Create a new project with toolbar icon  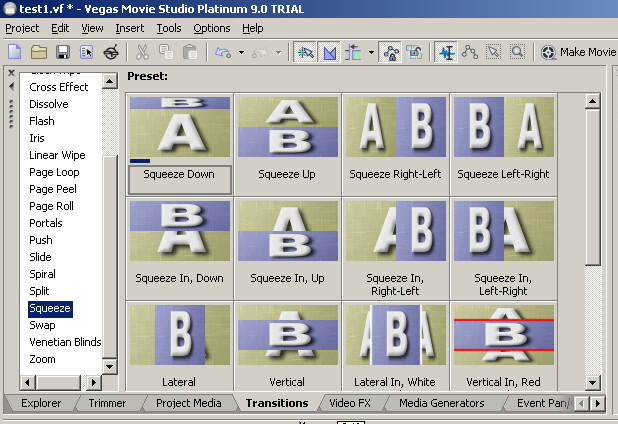tap(15, 52)
